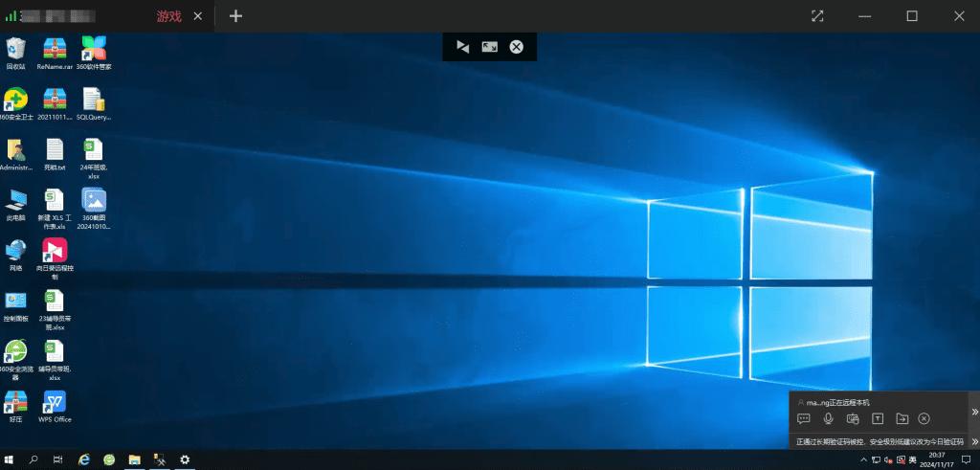Open taskbar search magnifier
980x470 pixels.
pyautogui.click(x=33, y=460)
